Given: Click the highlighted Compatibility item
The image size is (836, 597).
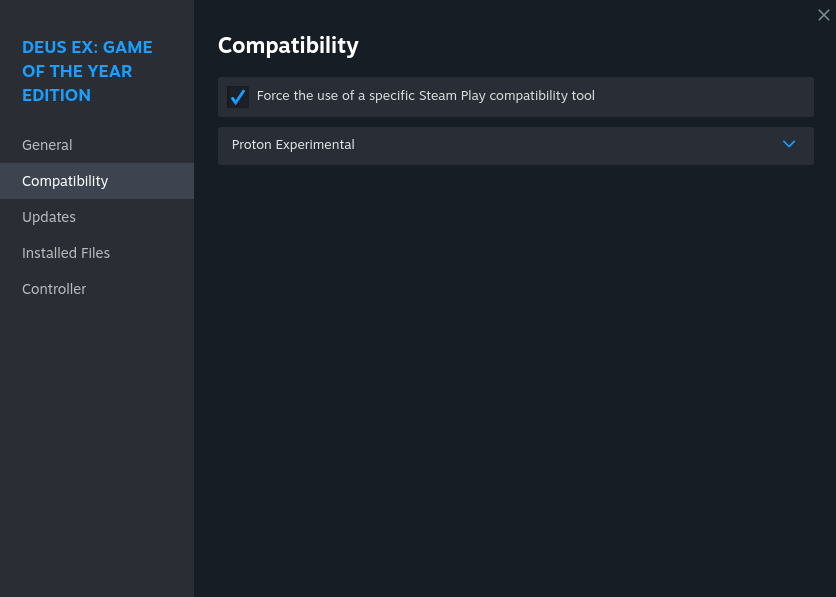Looking at the screenshot, I should coord(65,181).
